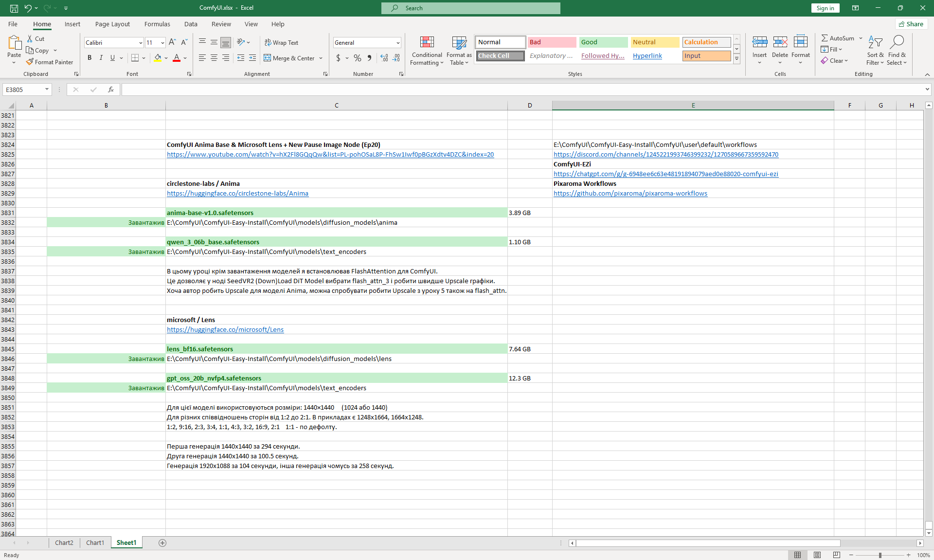Image resolution: width=934 pixels, height=560 pixels.
Task: Click the Align Left icon
Action: click(x=202, y=58)
